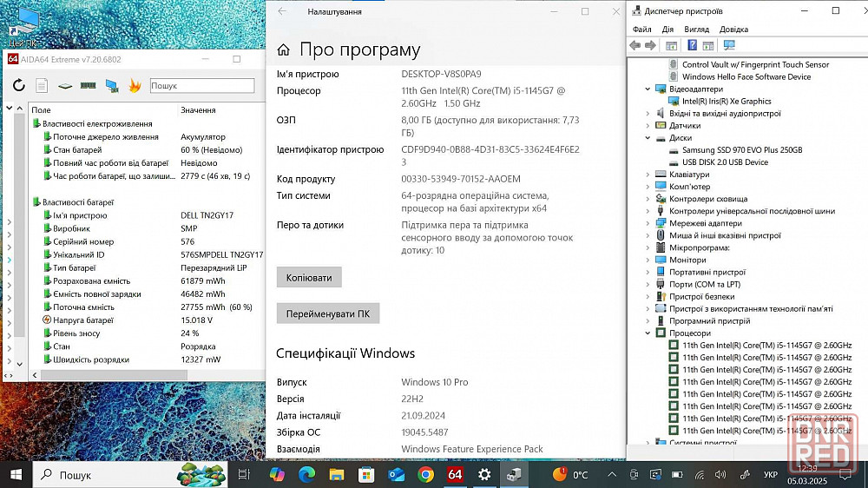The image size is (868, 488).
Task: Open the AIDA64 report page icon
Action: [42, 85]
